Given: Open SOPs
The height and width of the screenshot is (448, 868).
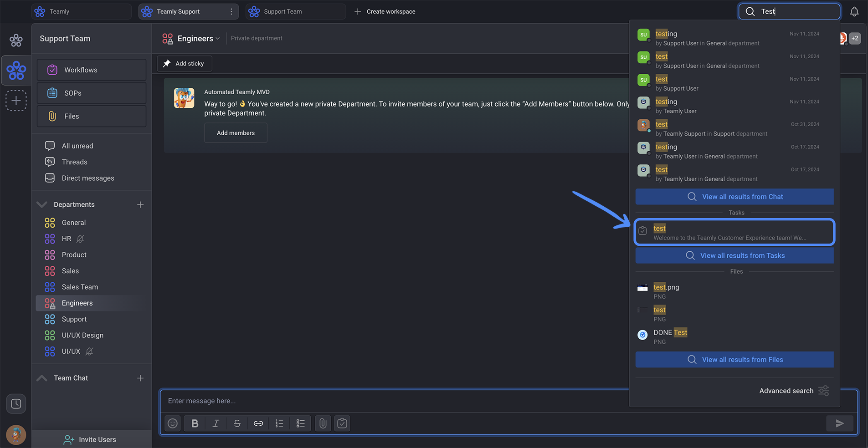Looking at the screenshot, I should coord(92,93).
